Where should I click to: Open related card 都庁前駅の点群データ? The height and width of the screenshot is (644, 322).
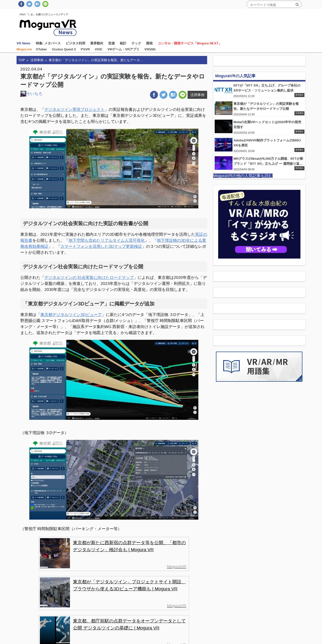(129, 624)
